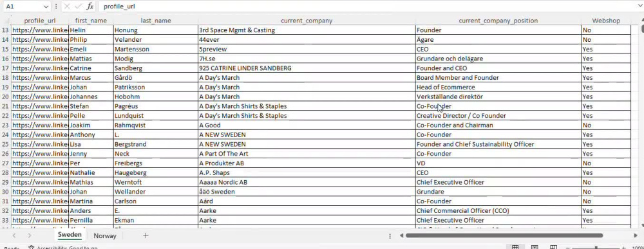Image resolution: width=644 pixels, height=249 pixels.
Task: Click cell 3rd Space Mgmt & Casting
Action: (x=307, y=30)
